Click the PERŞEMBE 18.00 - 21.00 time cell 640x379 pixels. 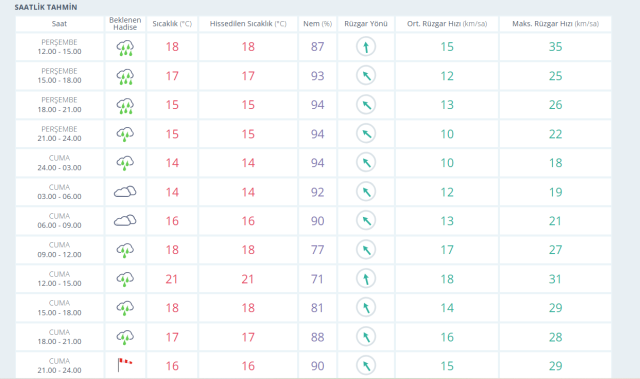pos(59,105)
